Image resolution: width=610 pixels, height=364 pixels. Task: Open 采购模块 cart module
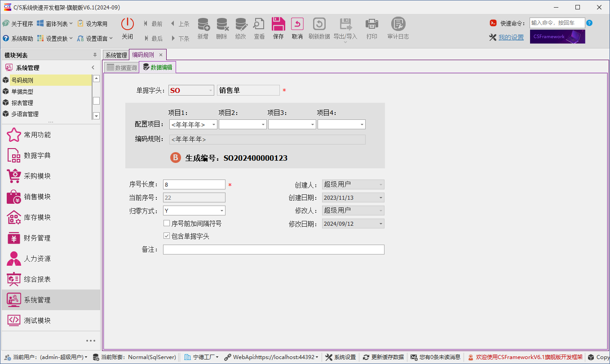pos(51,176)
